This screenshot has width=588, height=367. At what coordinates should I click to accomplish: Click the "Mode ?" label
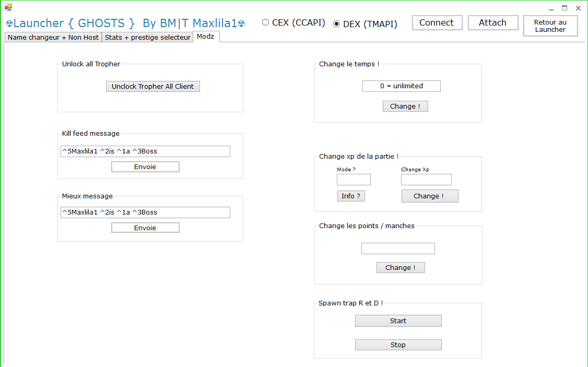(x=346, y=170)
